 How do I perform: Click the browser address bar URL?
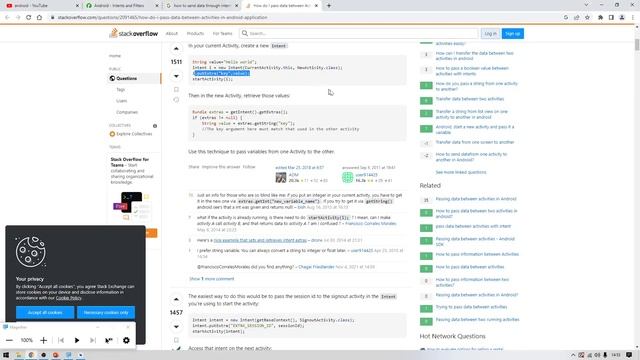coord(162,18)
